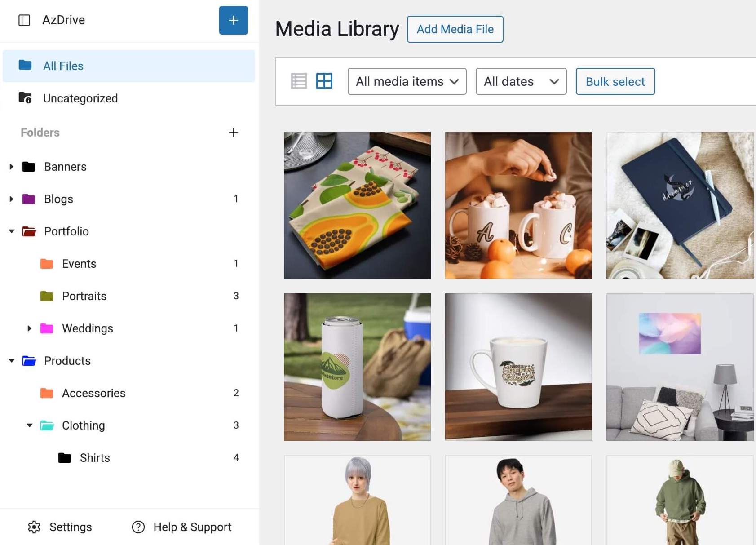Click the Bulk select button
This screenshot has height=545, width=756.
click(x=615, y=81)
